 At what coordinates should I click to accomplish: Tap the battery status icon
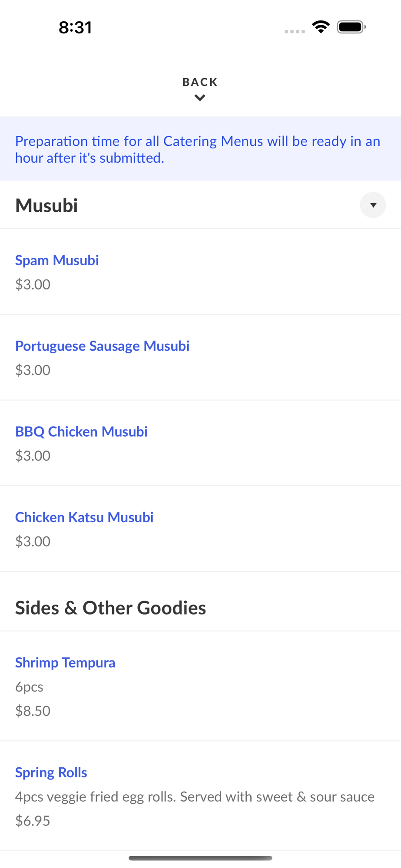tap(351, 27)
